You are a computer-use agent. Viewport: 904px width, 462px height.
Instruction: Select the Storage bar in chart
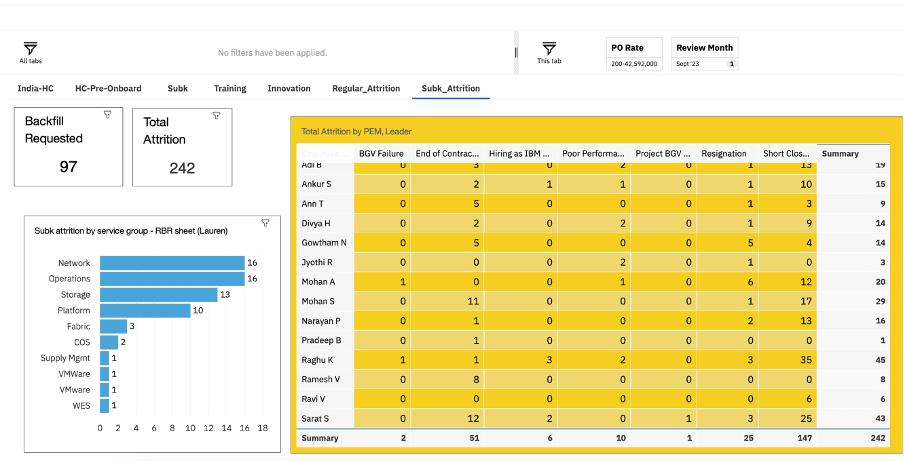click(159, 295)
